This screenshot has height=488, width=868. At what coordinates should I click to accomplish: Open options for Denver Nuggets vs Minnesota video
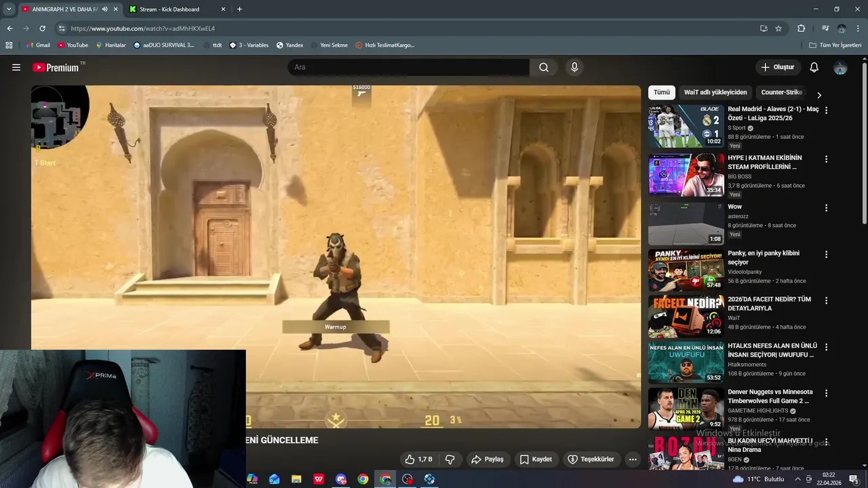pos(826,393)
